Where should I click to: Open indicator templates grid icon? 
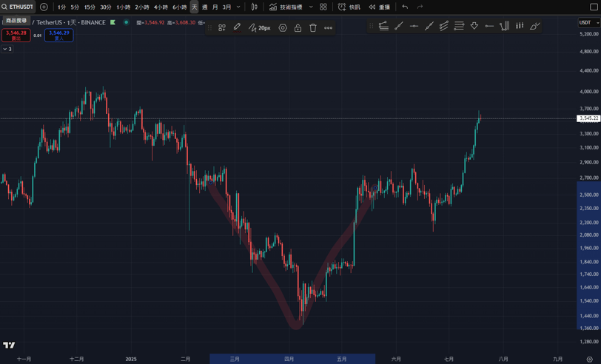pyautogui.click(x=323, y=7)
